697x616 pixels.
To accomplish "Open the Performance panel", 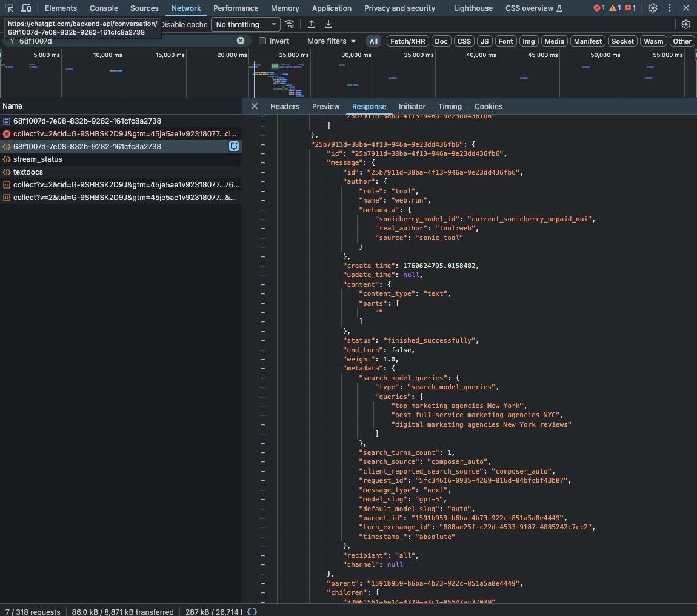I will click(236, 8).
